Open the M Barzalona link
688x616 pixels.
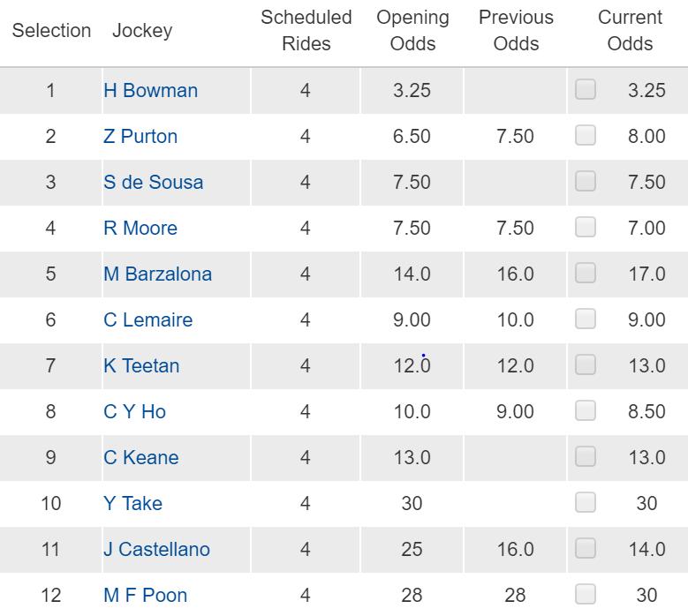[157, 274]
